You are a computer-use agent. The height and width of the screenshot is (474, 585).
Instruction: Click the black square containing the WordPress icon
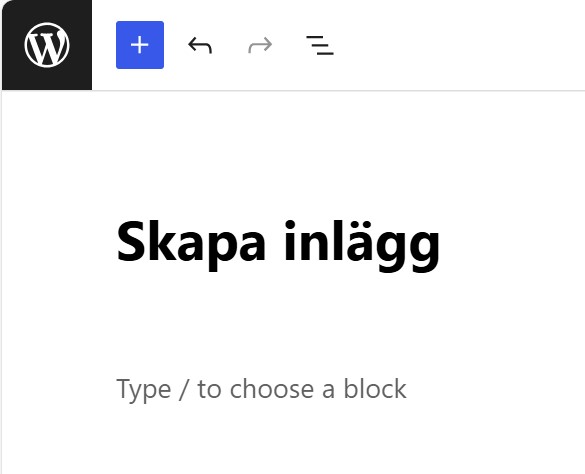(47, 45)
